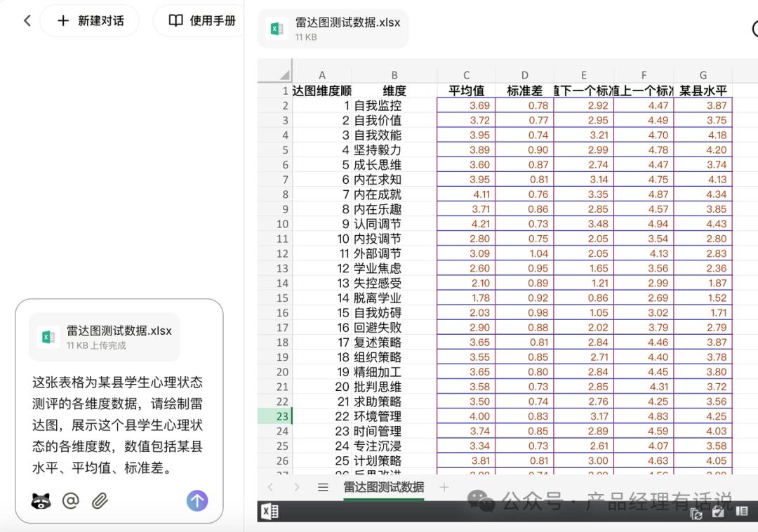Click the message text in the input box

118,425
